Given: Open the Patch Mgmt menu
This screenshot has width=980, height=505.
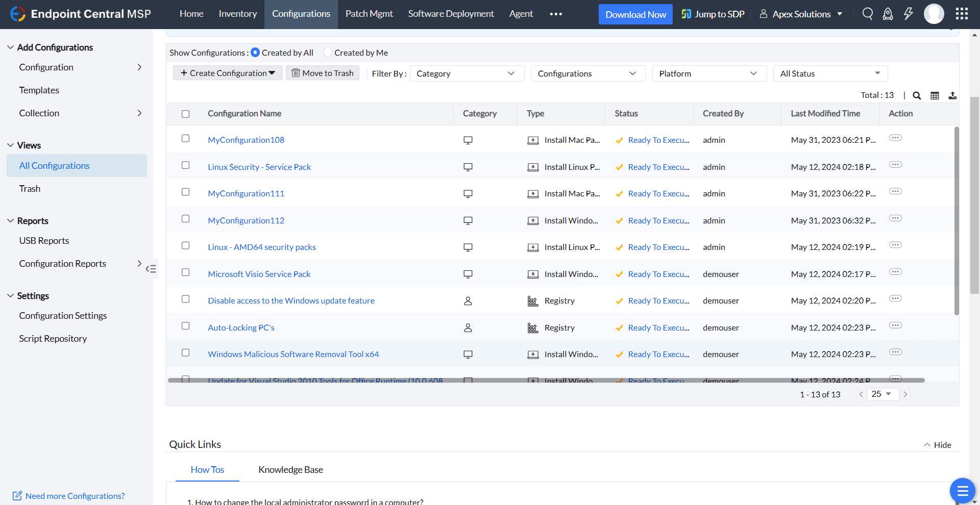Looking at the screenshot, I should tap(369, 14).
